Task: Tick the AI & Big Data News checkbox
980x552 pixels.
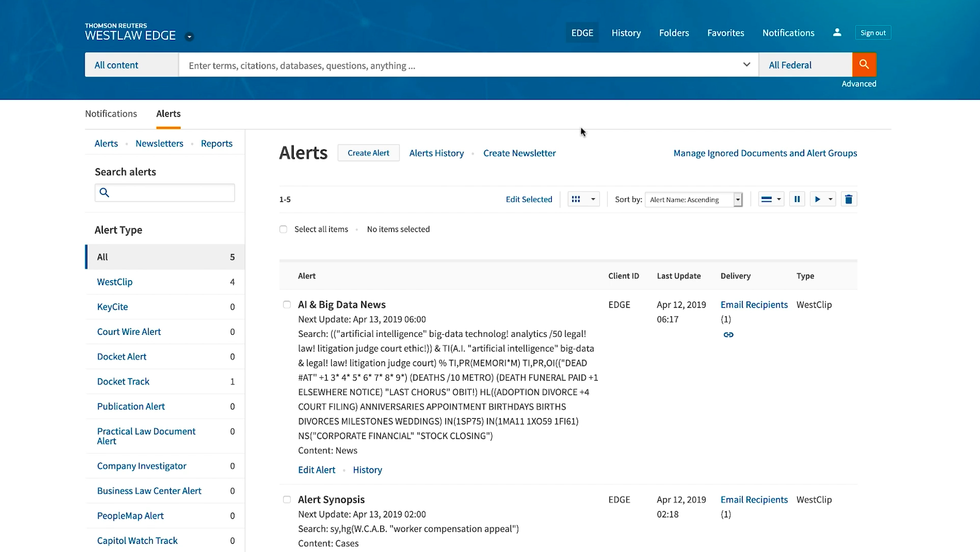Action: 287,305
